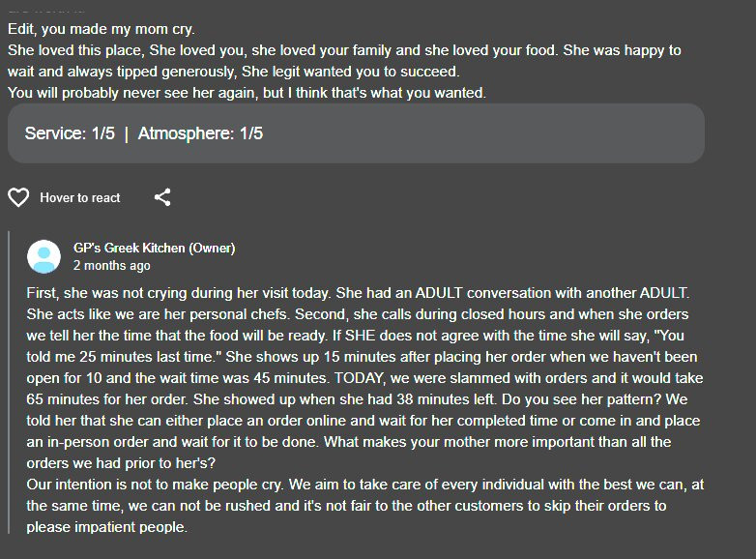This screenshot has height=559, width=756.
Task: Click the "Hover to react" label
Action: click(x=80, y=197)
